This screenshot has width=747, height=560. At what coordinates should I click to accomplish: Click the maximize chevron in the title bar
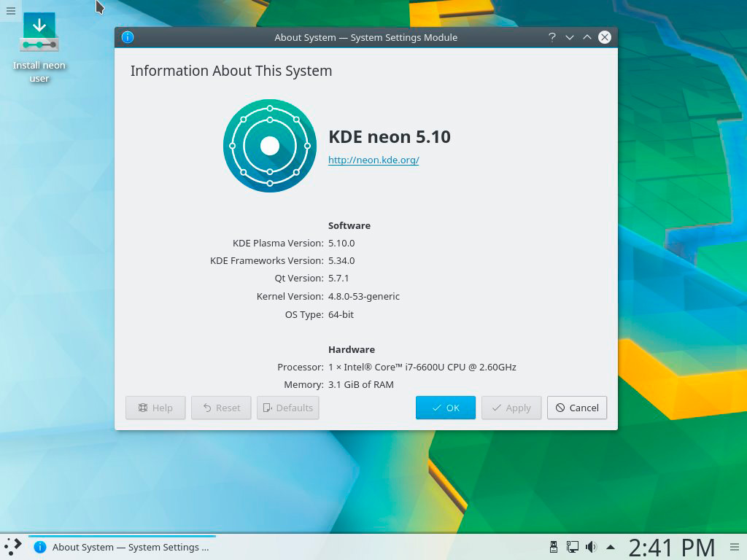tap(587, 37)
